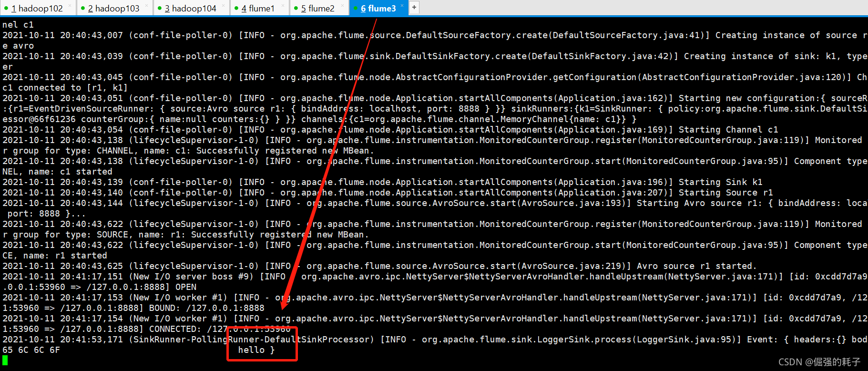Click 'c1 connected to [r1, k1]' text
868x371 pixels.
tap(65, 88)
